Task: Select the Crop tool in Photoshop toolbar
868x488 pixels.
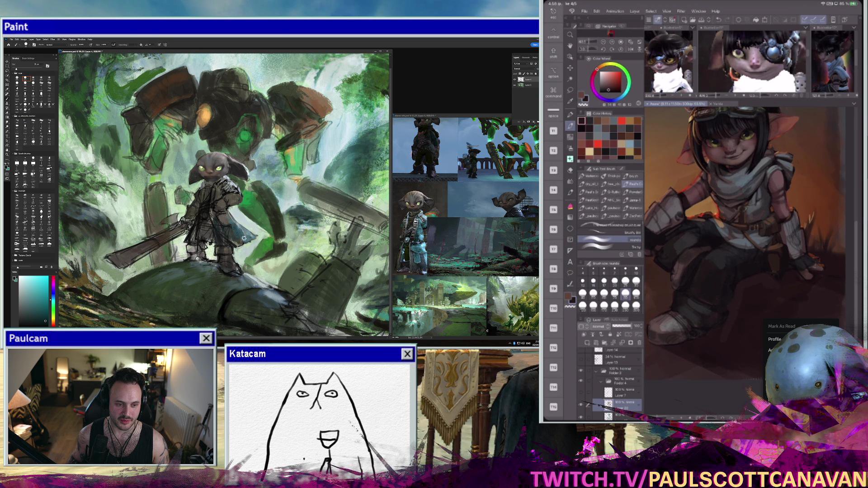Action: (x=7, y=80)
